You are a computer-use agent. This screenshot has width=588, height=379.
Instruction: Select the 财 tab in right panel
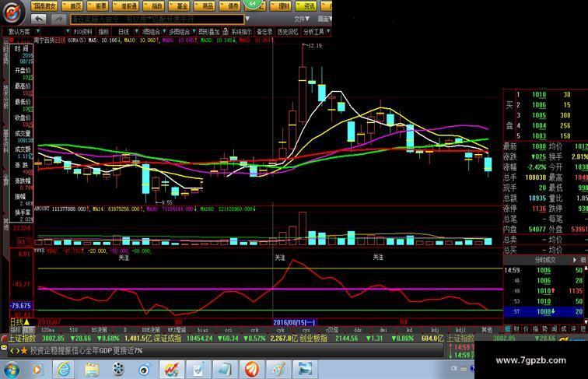(516, 328)
